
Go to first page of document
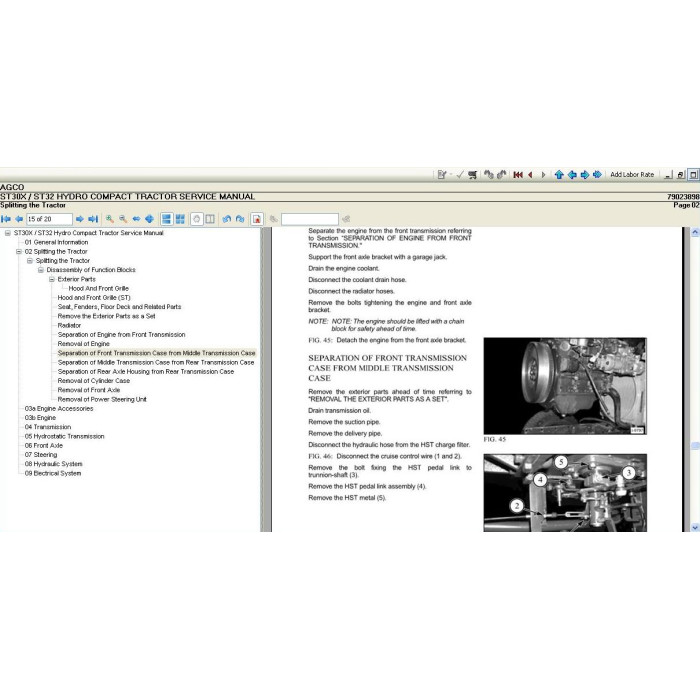(6, 219)
